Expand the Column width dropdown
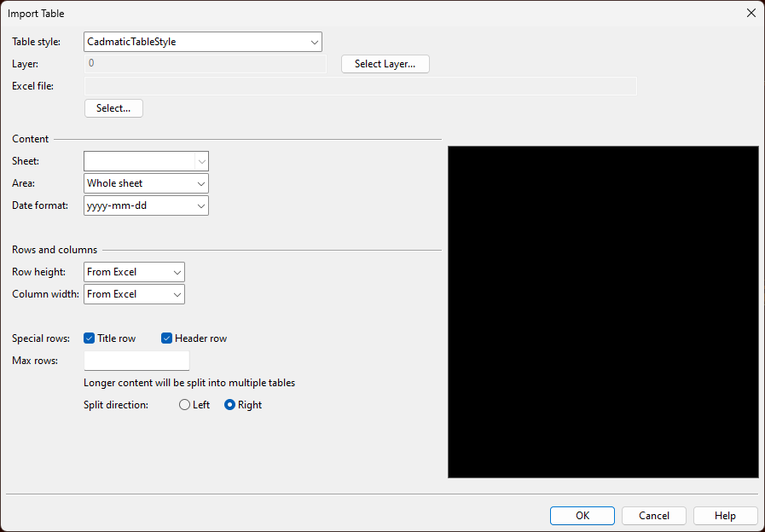The height and width of the screenshot is (532, 765). point(135,294)
